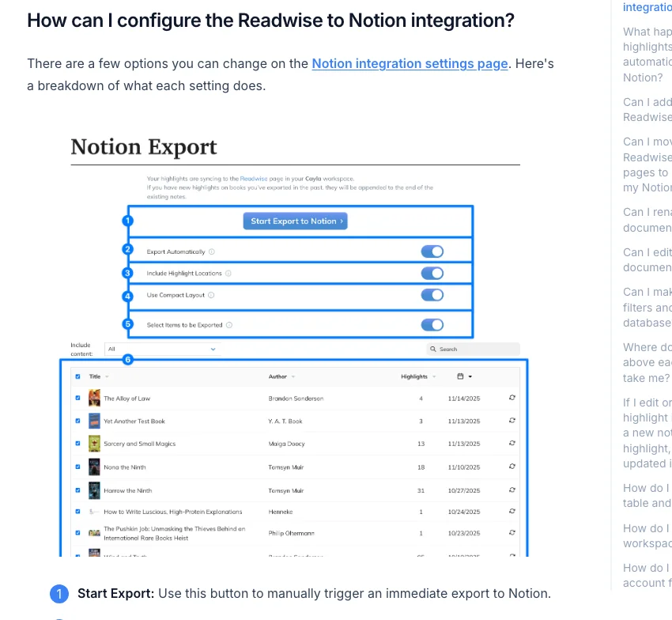Open the Include content 'All' dropdown
672x620 pixels.
click(x=162, y=349)
